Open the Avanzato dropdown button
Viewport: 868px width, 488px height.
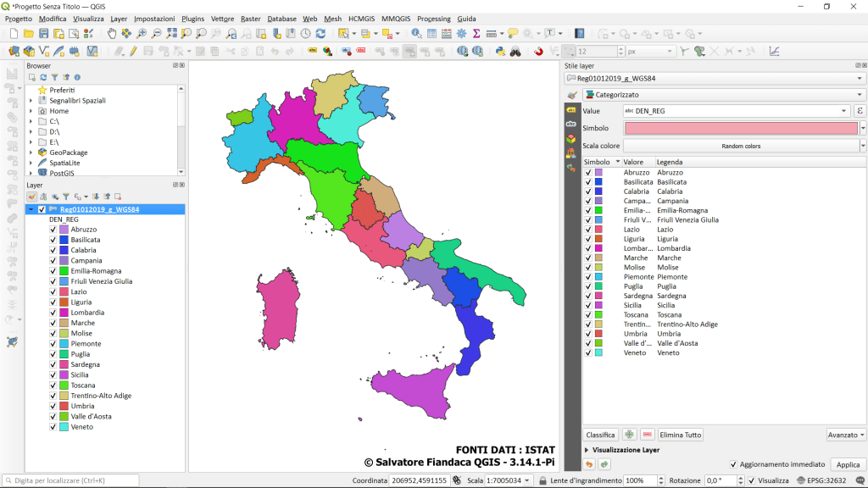pos(845,435)
